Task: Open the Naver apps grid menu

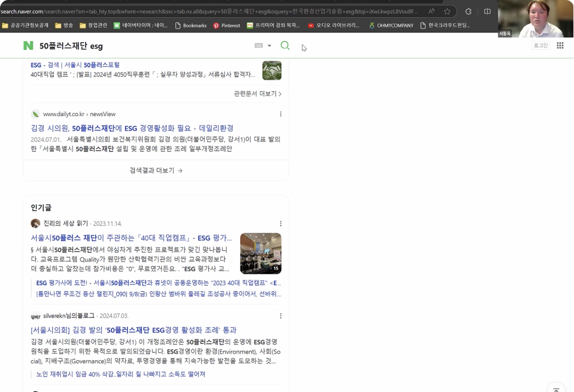Action: coord(560,46)
